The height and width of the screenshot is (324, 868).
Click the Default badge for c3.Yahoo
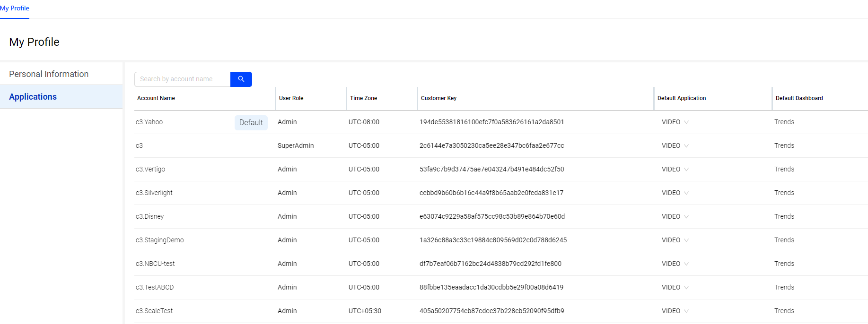(251, 122)
